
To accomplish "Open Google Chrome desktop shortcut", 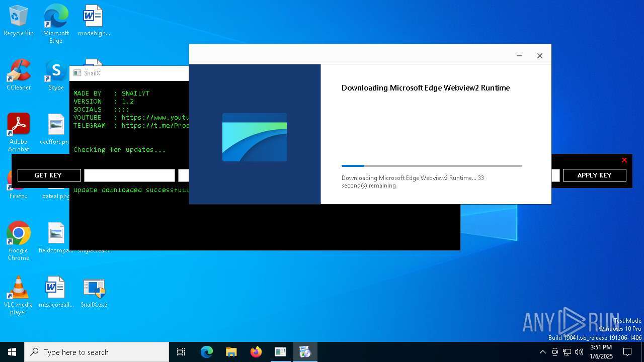I will point(19,241).
